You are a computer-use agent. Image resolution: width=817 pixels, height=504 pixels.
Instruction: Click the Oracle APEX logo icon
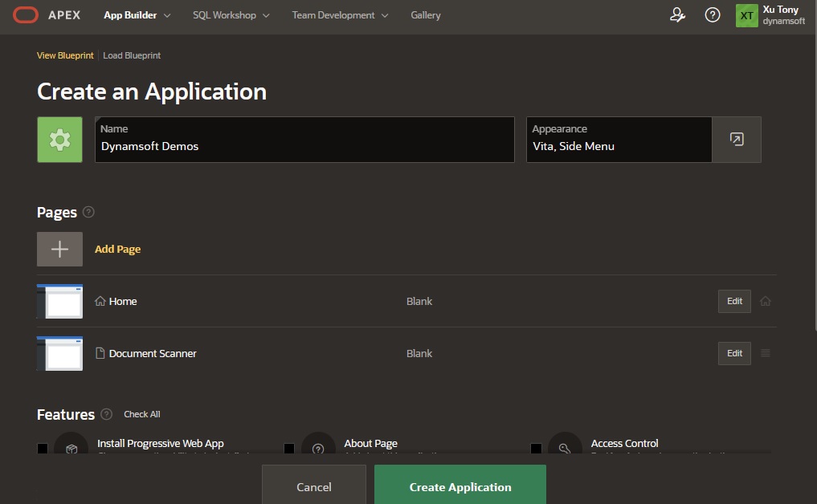click(26, 14)
